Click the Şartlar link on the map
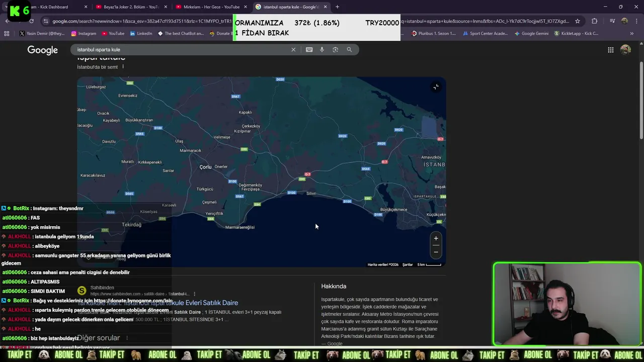 tap(408, 264)
